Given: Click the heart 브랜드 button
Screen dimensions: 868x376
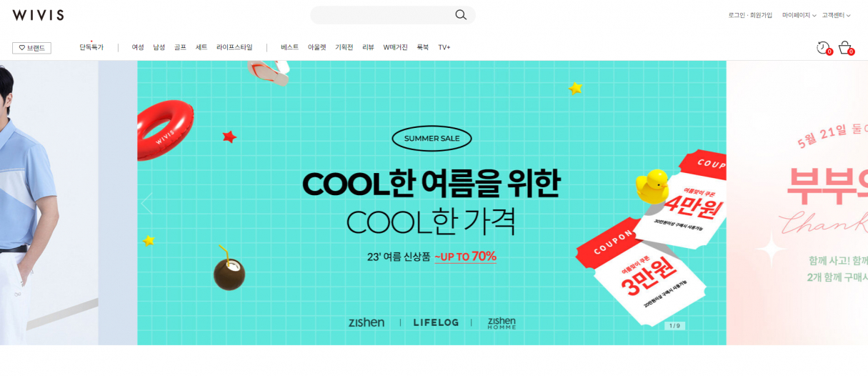Looking at the screenshot, I should [31, 48].
